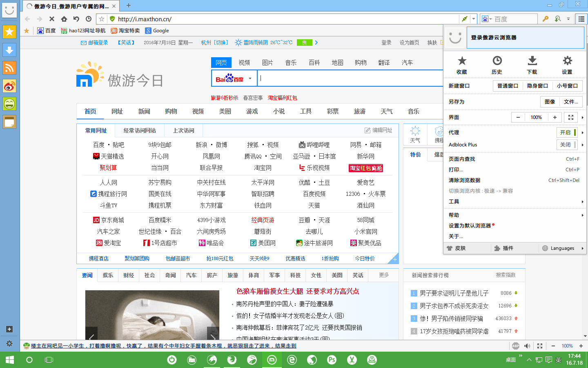Image resolution: width=588 pixels, height=368 pixels.
Task: Expand the 界面 submenu arrow
Action: point(582,117)
